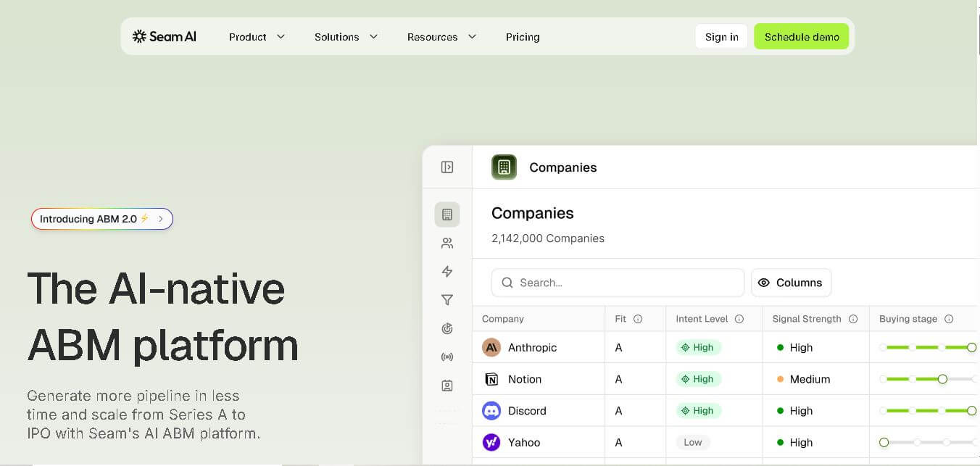Click the Discord company logo
This screenshot has width=980, height=466.
pyautogui.click(x=491, y=411)
